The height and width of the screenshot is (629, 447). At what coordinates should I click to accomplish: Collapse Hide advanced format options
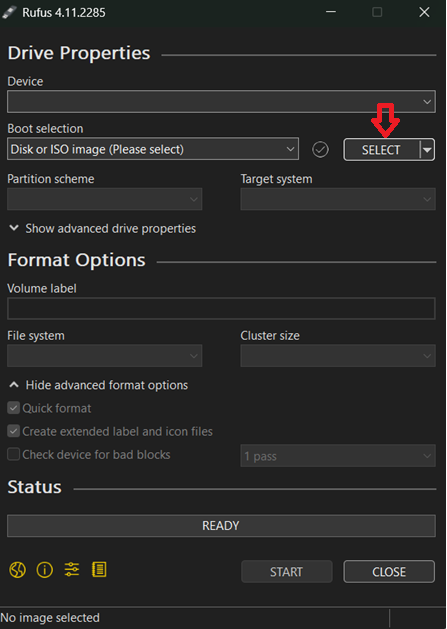[x=98, y=385]
